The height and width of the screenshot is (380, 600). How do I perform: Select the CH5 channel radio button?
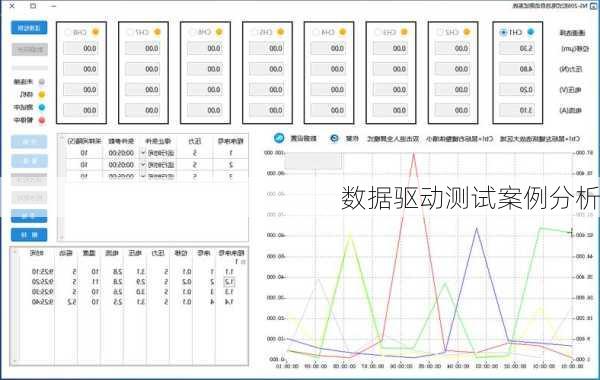point(254,33)
